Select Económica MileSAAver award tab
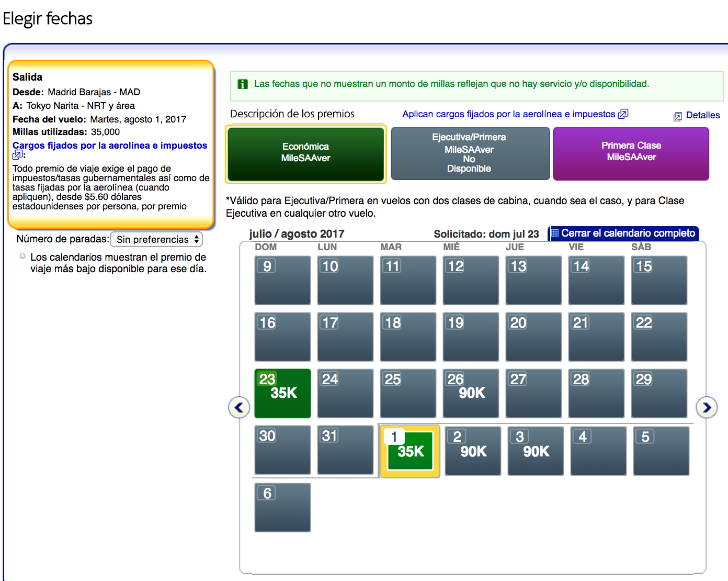The image size is (728, 581). click(306, 154)
